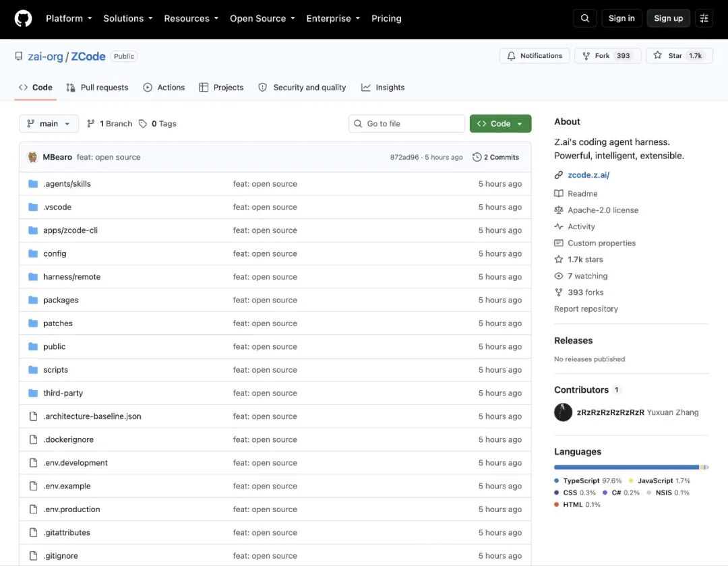Click MBearo's avatar in commit row
This screenshot has width=728, height=566.
pyautogui.click(x=32, y=157)
